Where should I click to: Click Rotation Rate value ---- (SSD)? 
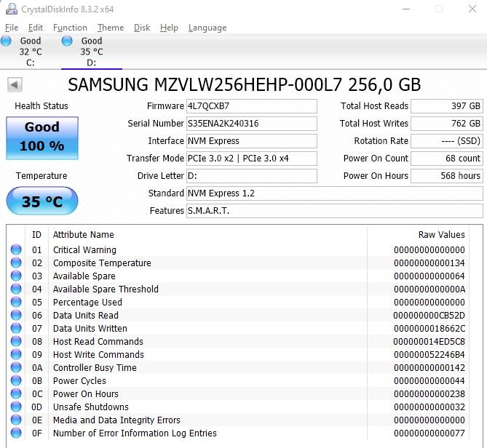(x=447, y=141)
